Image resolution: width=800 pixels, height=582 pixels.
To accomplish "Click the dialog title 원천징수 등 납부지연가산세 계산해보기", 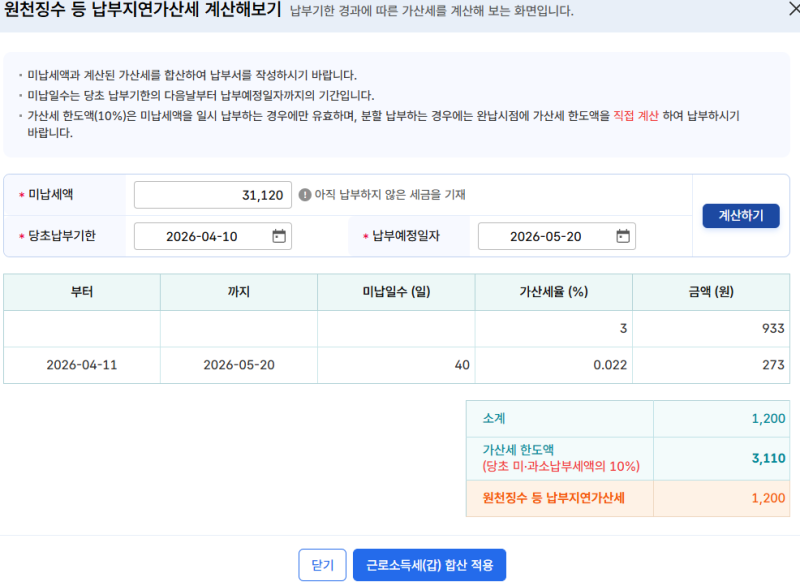I will pyautogui.click(x=143, y=10).
